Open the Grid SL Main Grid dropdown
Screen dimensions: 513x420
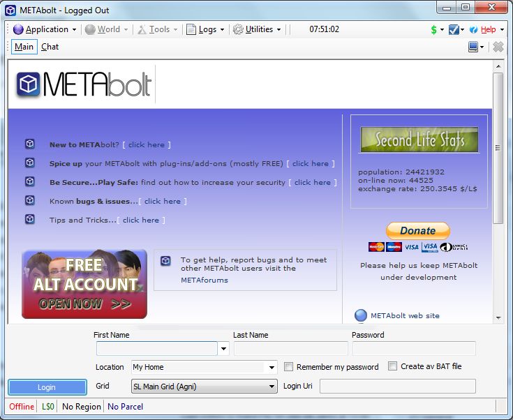point(272,387)
